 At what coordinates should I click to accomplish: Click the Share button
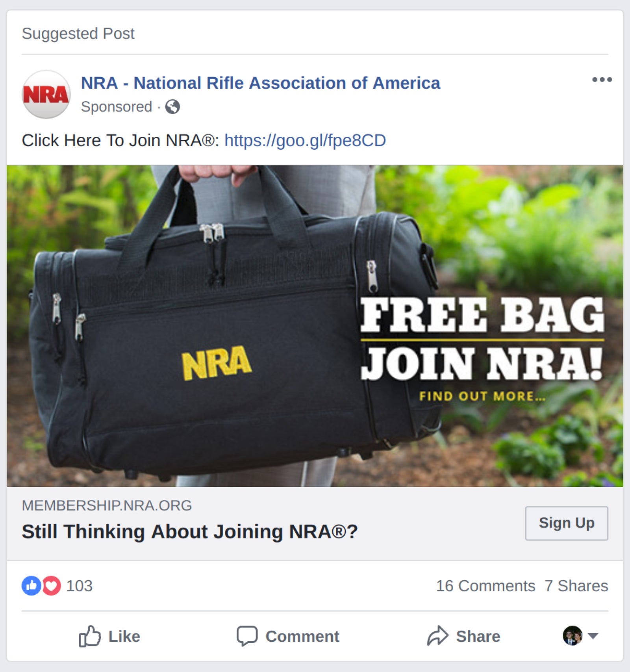[463, 636]
